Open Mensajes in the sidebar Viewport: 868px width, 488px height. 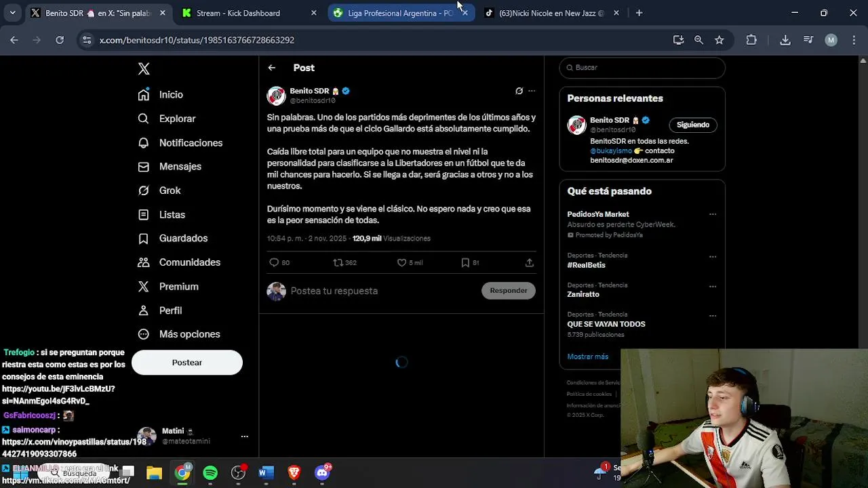point(170,167)
